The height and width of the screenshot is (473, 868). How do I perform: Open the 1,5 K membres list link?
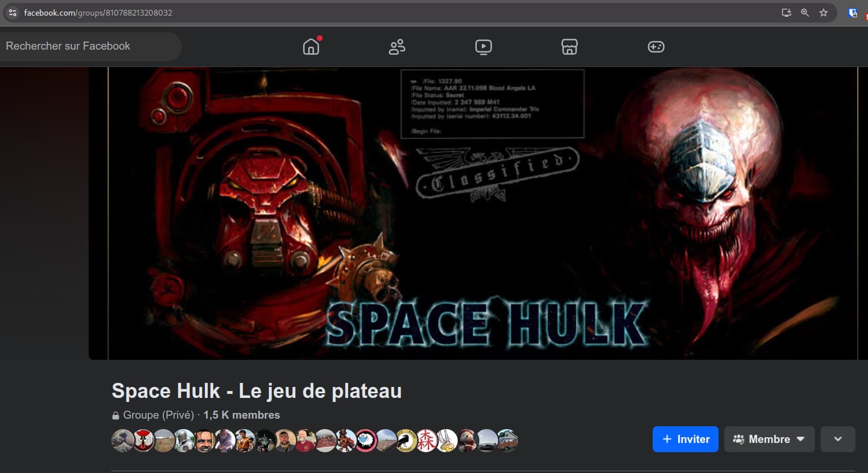pyautogui.click(x=241, y=415)
